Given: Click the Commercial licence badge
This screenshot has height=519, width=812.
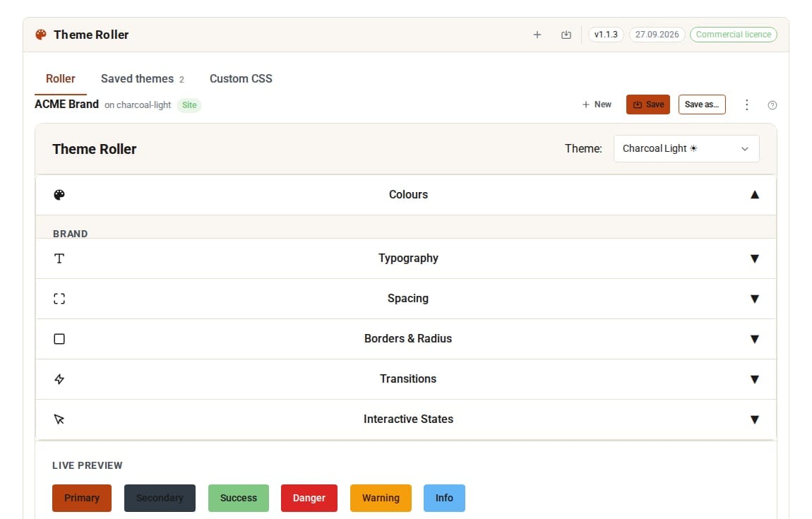Looking at the screenshot, I should click(x=734, y=35).
